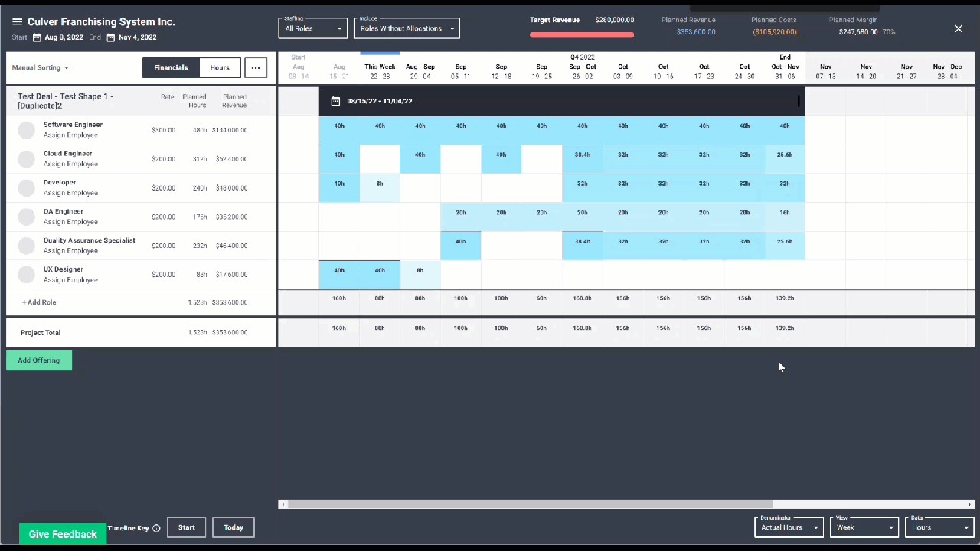Screen dimensions: 980x551
Task: Click the Culver Franchising System Inc. title
Action: (x=101, y=22)
